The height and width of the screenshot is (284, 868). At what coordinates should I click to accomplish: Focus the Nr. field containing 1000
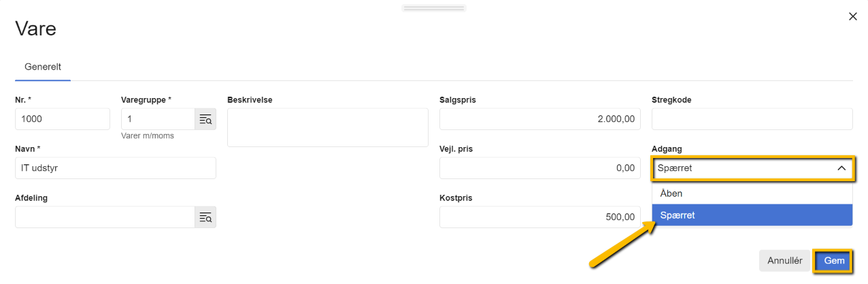coord(62,119)
